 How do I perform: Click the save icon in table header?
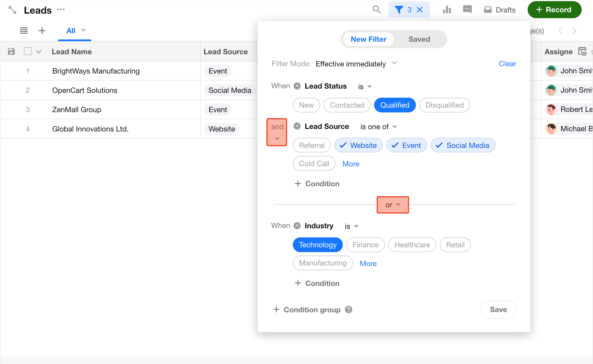click(x=11, y=51)
